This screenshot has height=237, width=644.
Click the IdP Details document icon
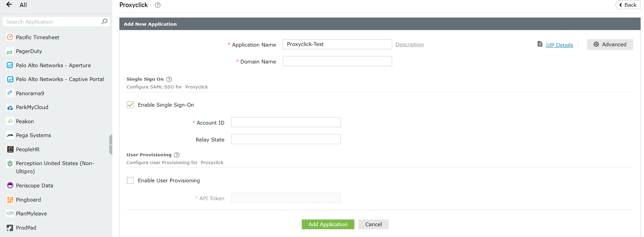tap(540, 44)
